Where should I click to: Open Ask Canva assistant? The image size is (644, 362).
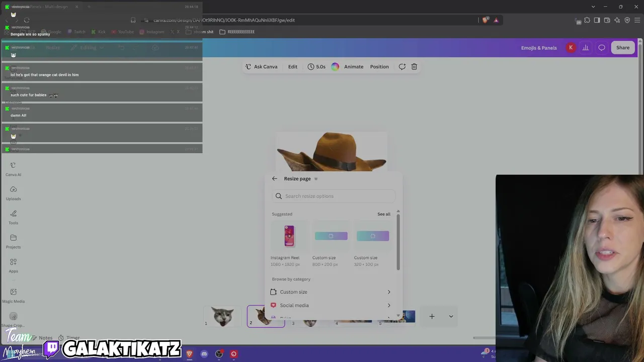[x=261, y=67]
